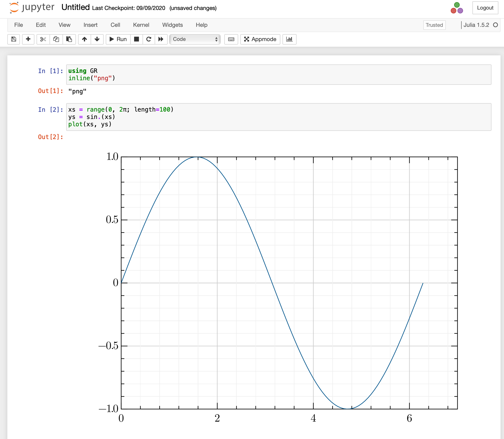Screen dimensions: 504x439
Task: Click the save and checkpoint icon
Action: pyautogui.click(x=14, y=39)
